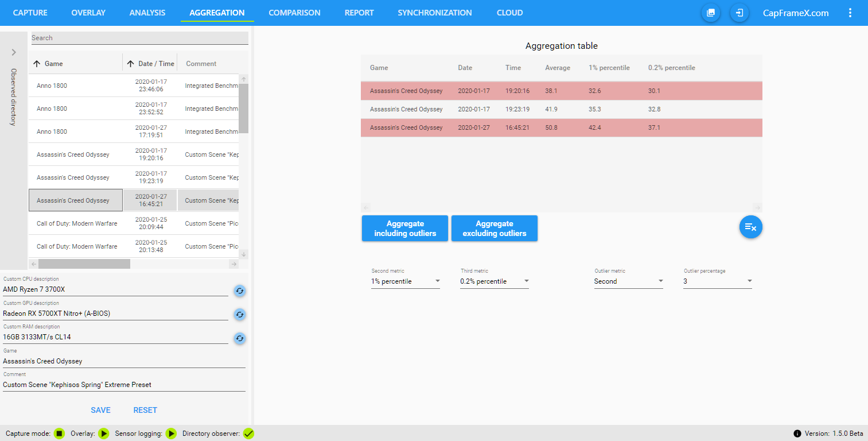Screen dimensions: 868x441
Task: Toggle the Overlay play indicator
Action: point(104,434)
